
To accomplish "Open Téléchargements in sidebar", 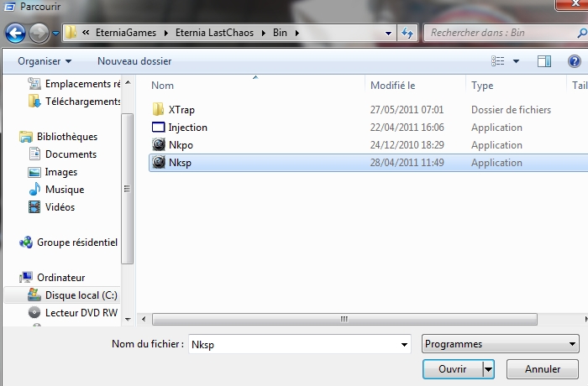I will 74,102.
